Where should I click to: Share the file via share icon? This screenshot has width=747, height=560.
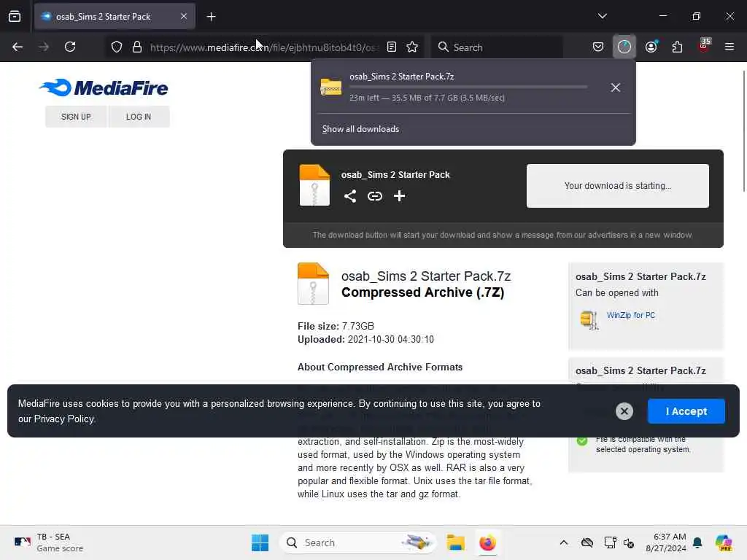pyautogui.click(x=350, y=195)
